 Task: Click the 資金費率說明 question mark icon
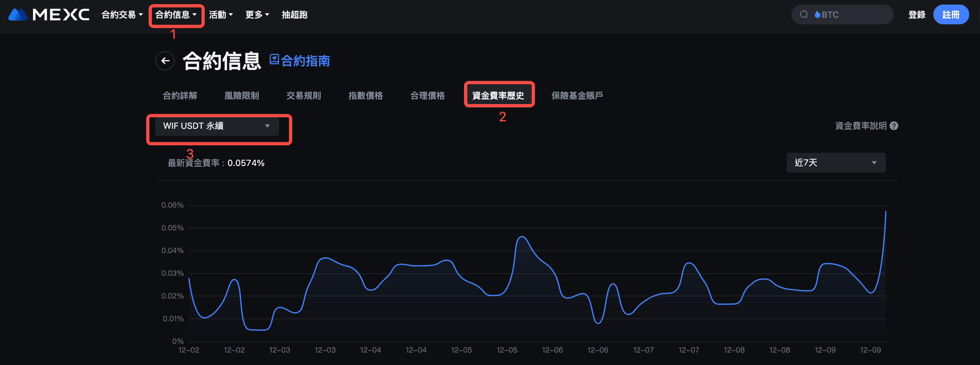894,126
